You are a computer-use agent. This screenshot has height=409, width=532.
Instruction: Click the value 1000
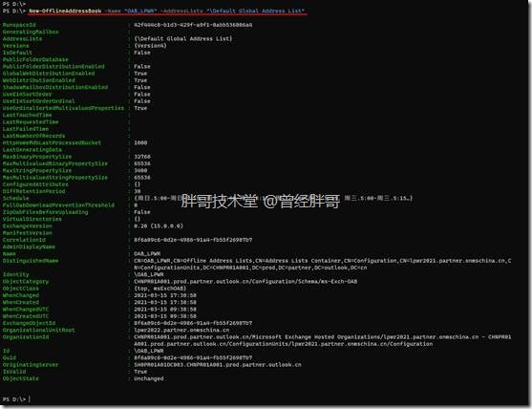pyautogui.click(x=140, y=143)
